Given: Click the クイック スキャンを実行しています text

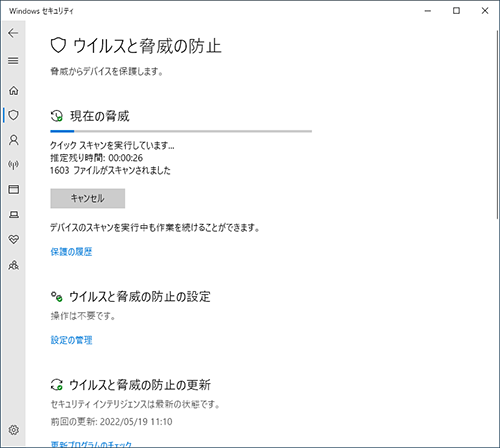Looking at the screenshot, I should (x=112, y=145).
